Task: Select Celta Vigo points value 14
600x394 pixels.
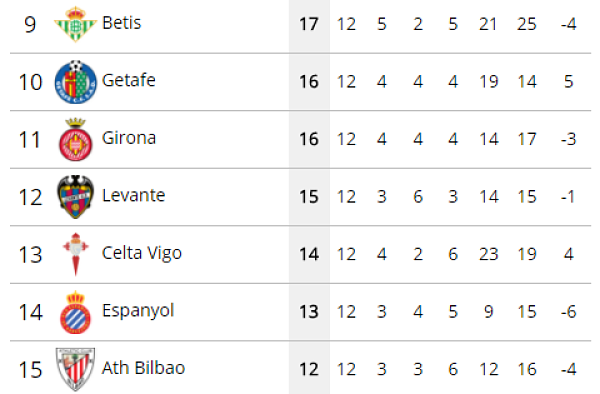Action: click(309, 254)
